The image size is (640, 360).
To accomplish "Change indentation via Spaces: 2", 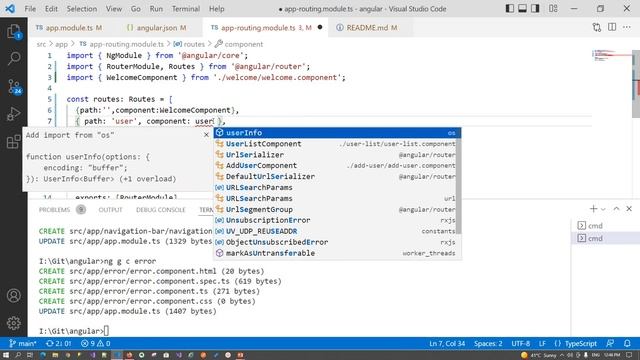I will point(488,343).
